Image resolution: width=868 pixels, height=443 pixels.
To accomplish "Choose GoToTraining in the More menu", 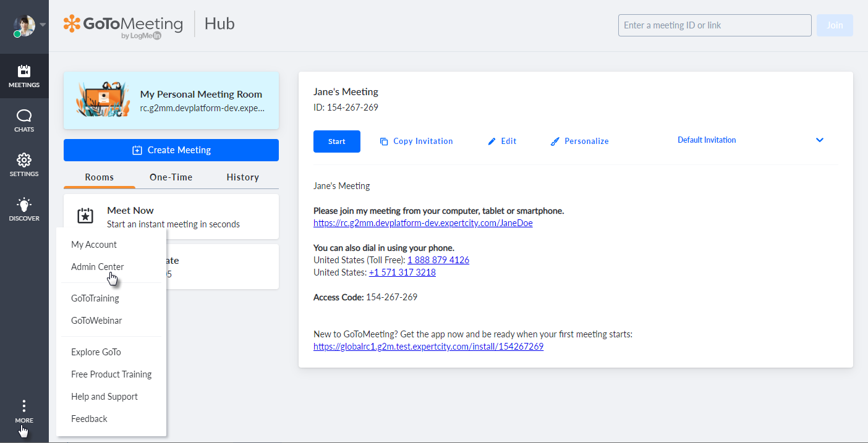I will 95,298.
